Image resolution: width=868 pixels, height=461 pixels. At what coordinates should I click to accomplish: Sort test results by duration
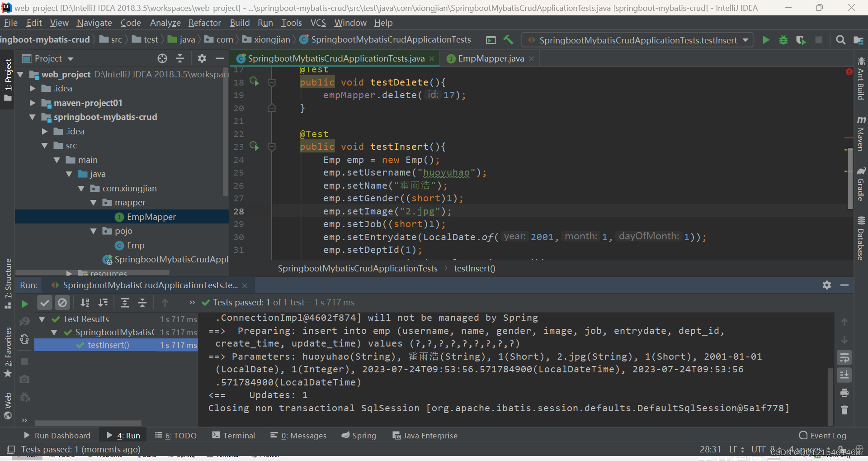coord(103,303)
